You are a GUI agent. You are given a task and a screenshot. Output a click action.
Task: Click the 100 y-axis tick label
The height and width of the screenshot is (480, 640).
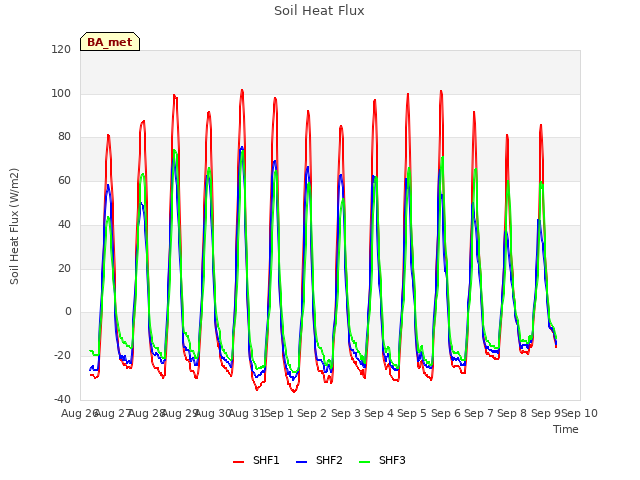pos(61,93)
